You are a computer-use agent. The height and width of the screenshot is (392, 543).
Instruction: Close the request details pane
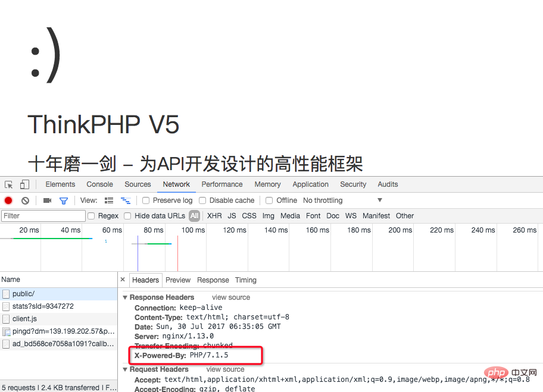(x=123, y=279)
